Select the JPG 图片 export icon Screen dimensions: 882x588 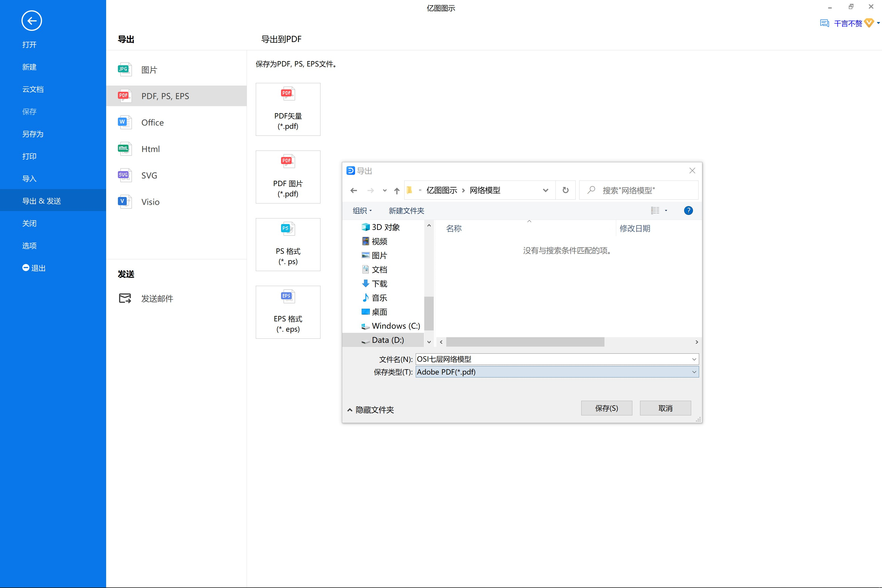pyautogui.click(x=124, y=69)
